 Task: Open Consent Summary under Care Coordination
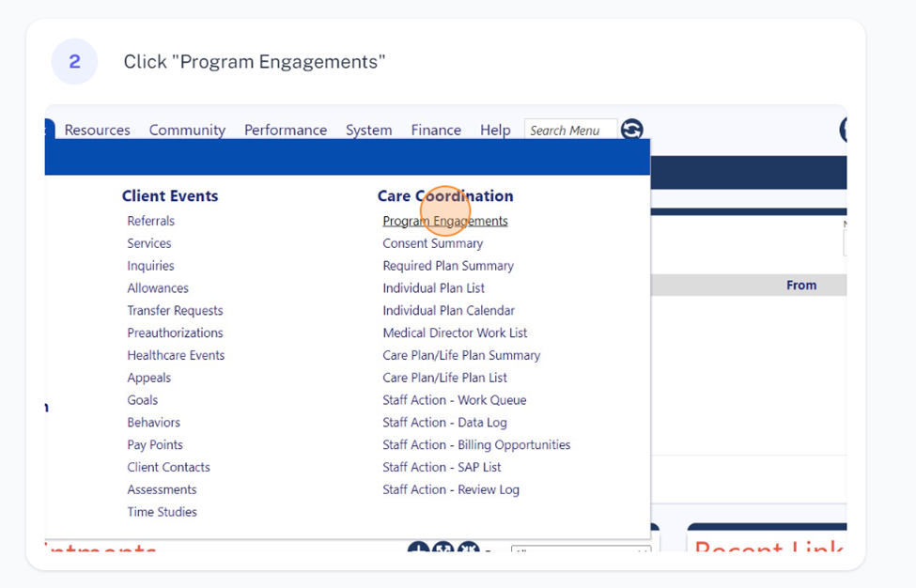coord(433,243)
